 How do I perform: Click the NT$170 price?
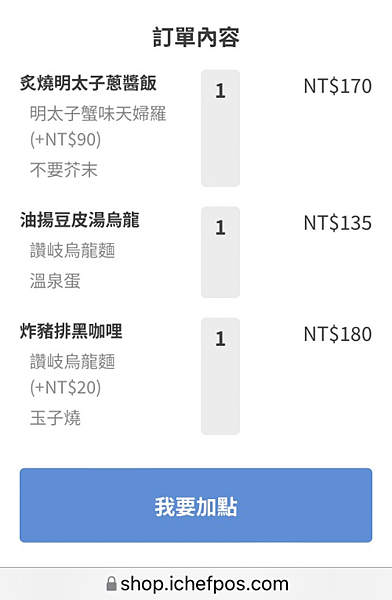click(337, 86)
